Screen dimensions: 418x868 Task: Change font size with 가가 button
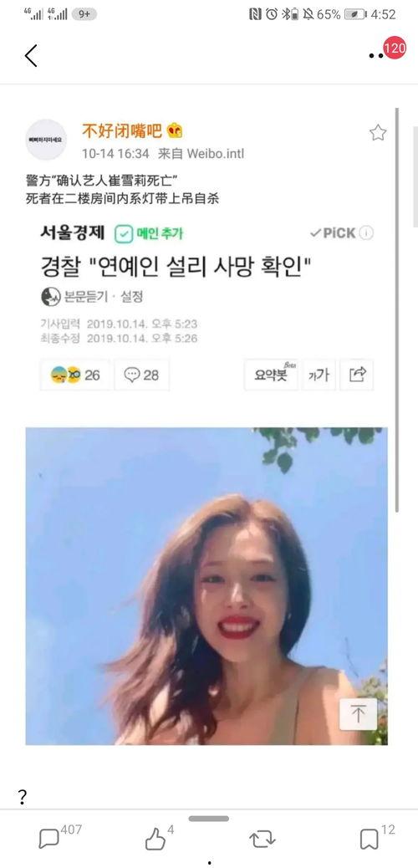[319, 375]
